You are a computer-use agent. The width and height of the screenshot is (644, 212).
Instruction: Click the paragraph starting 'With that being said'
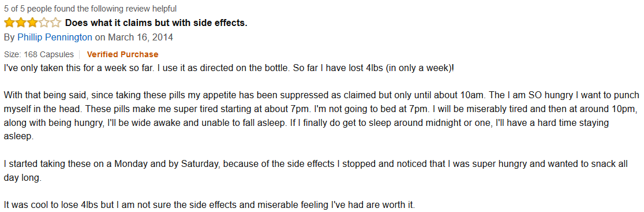[322, 116]
